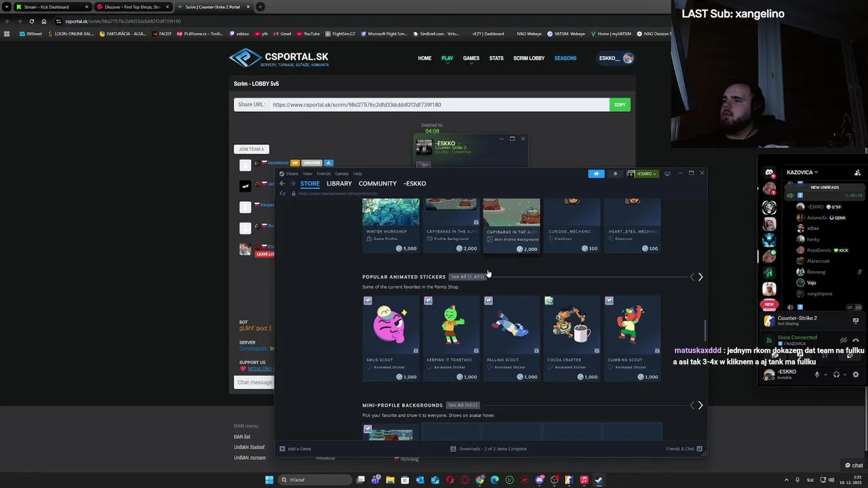The image size is (868, 488).
Task: Select the STORE tab in Steam
Action: 310,184
